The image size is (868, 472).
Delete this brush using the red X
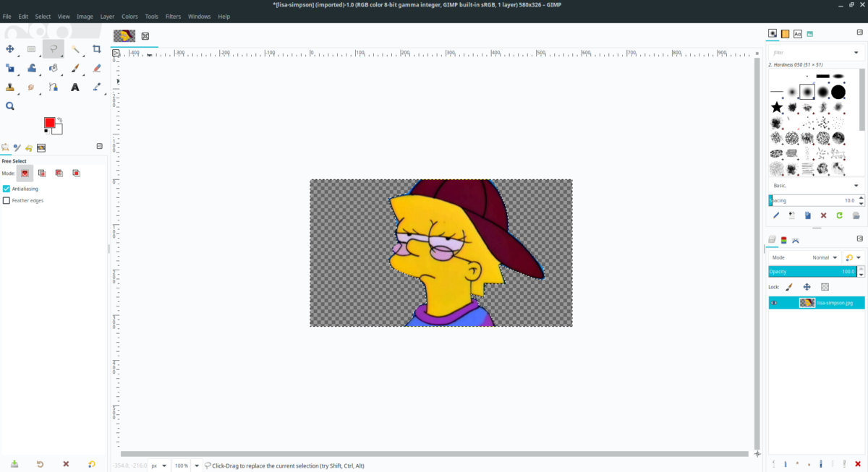822,215
